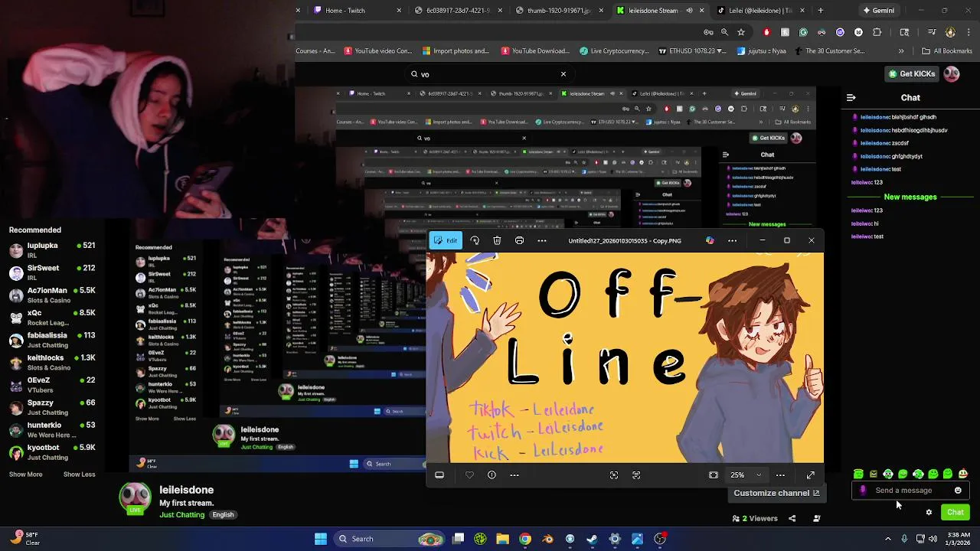980x551 pixels.
Task: Scan text icon in Photos bottom bar
Action: (x=636, y=475)
